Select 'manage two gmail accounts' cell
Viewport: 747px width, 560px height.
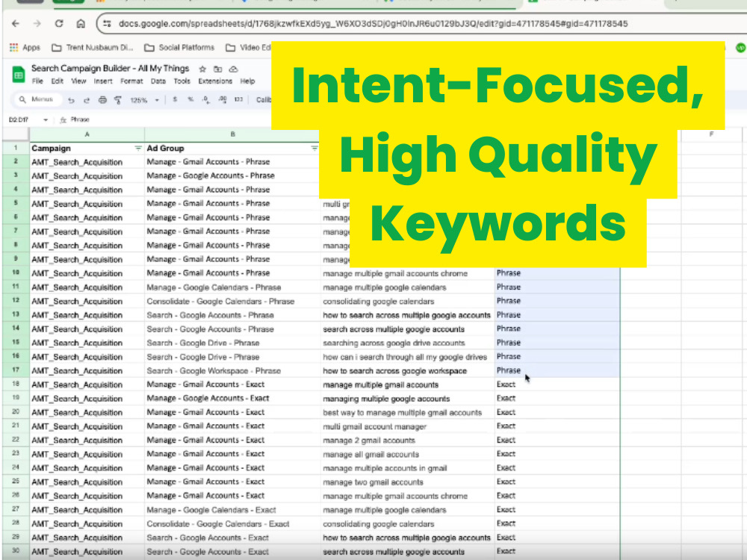407,482
